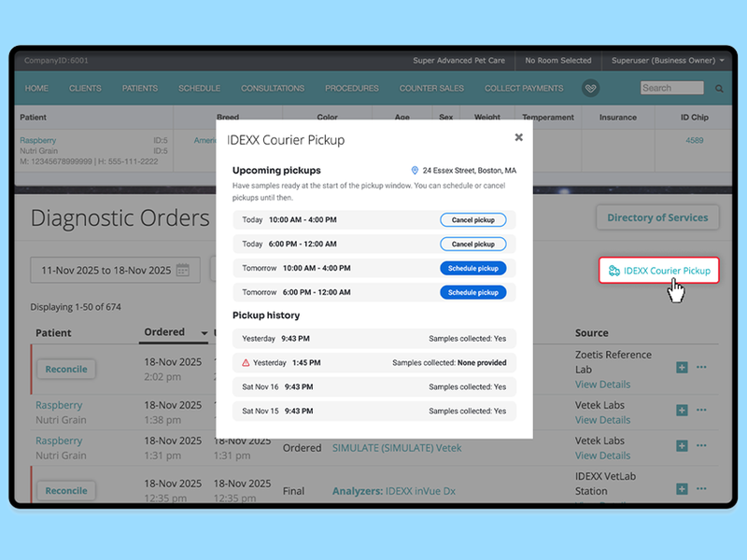Open the Directory of Services button
This screenshot has height=560, width=747.
point(657,217)
